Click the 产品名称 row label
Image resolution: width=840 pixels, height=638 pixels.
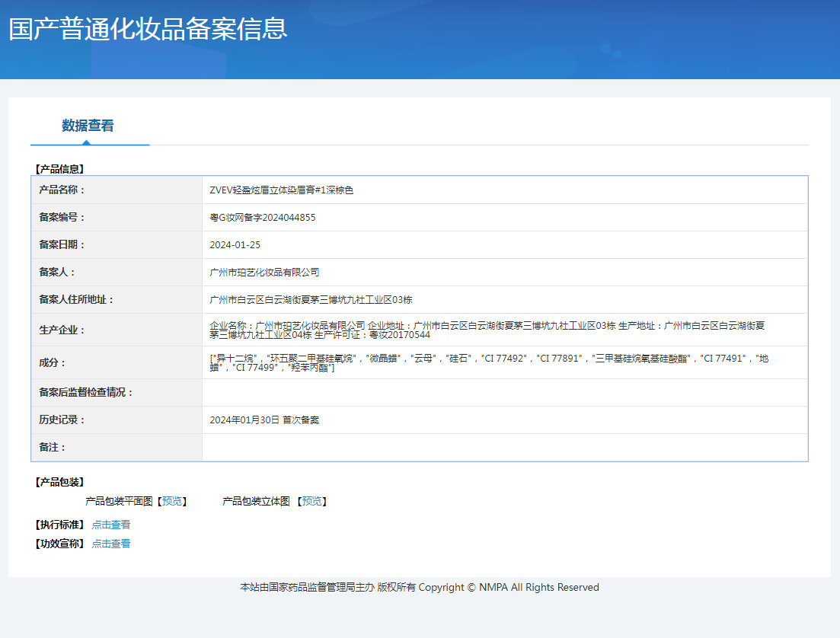[x=62, y=190]
